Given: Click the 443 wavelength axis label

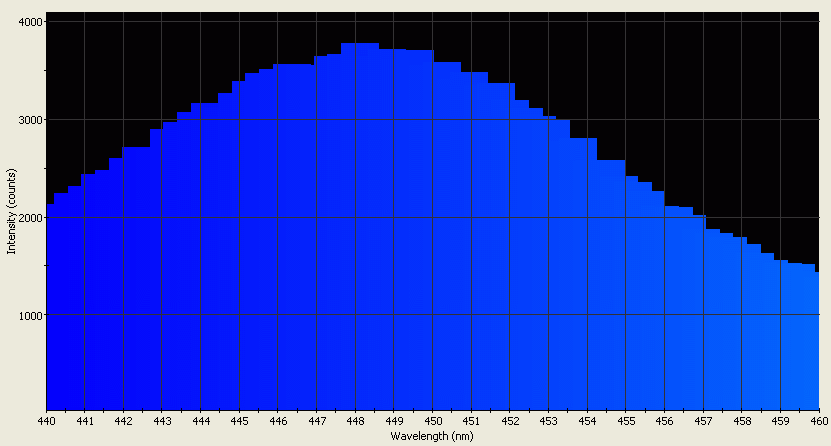Looking at the screenshot, I should (x=162, y=421).
